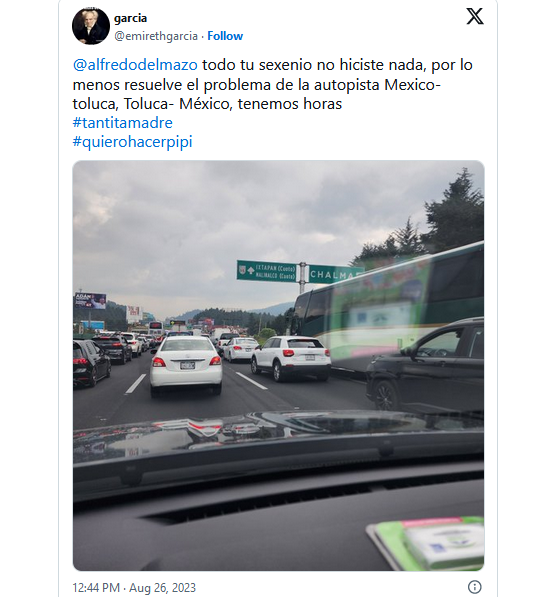The width and height of the screenshot is (558, 597).
Task: Click the white Audi SUV in photo
Action: [291, 358]
